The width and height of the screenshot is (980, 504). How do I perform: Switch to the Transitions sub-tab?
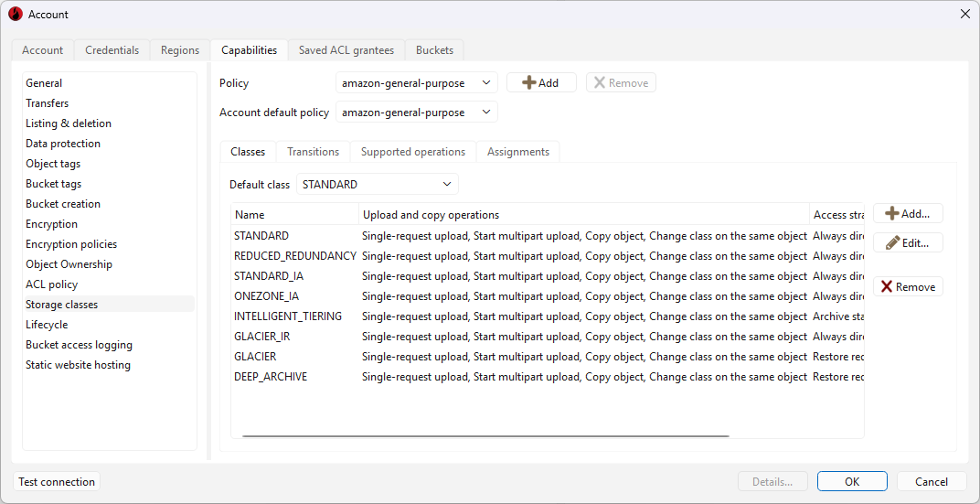[314, 152]
